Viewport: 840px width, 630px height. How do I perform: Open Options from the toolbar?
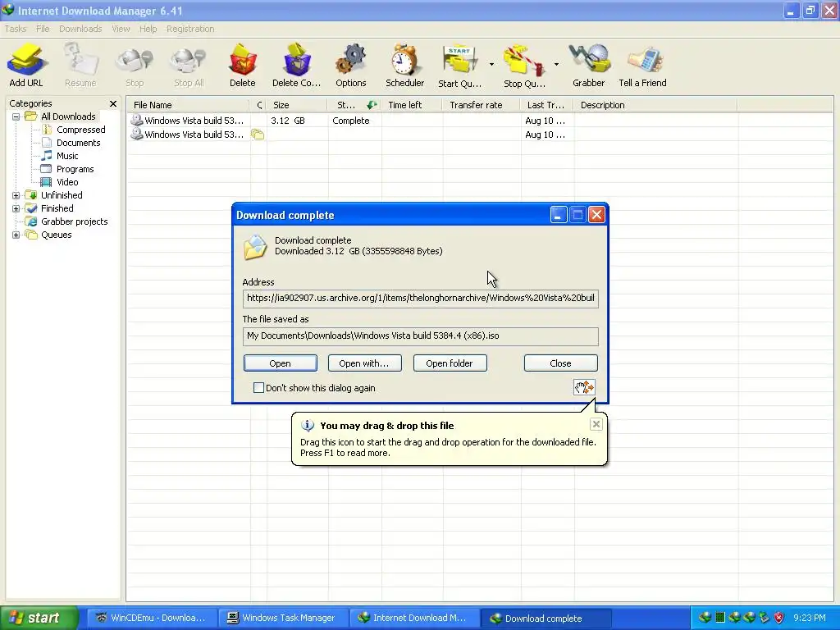pyautogui.click(x=351, y=66)
